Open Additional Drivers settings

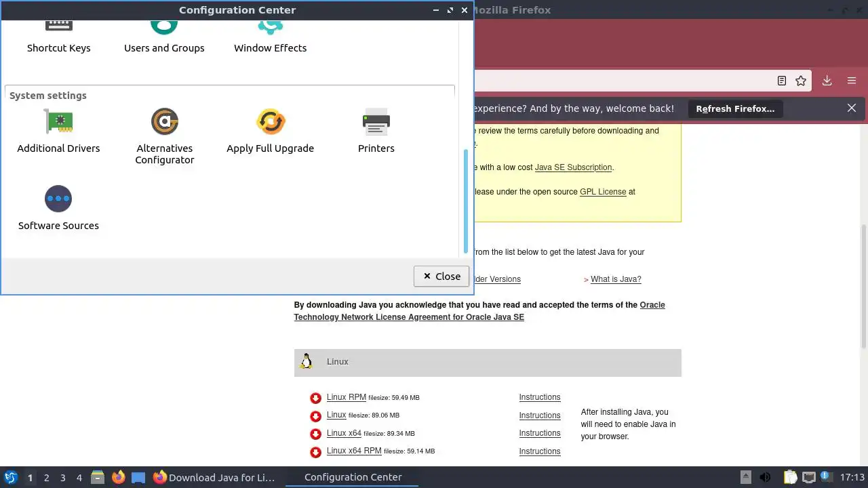58,131
